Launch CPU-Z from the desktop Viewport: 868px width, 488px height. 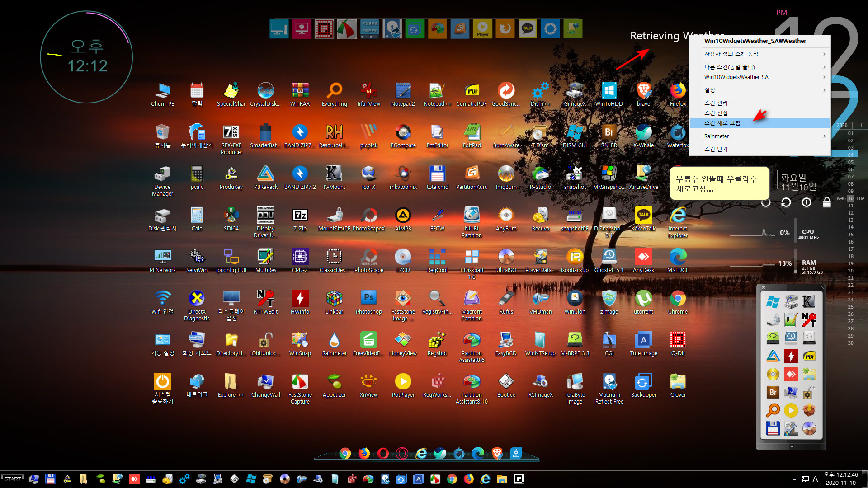click(300, 261)
